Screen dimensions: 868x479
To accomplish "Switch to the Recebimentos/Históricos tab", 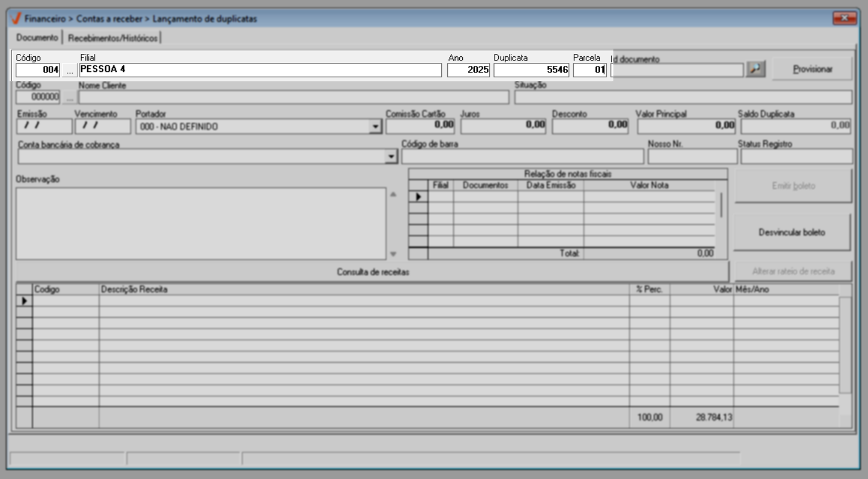I will [x=113, y=38].
